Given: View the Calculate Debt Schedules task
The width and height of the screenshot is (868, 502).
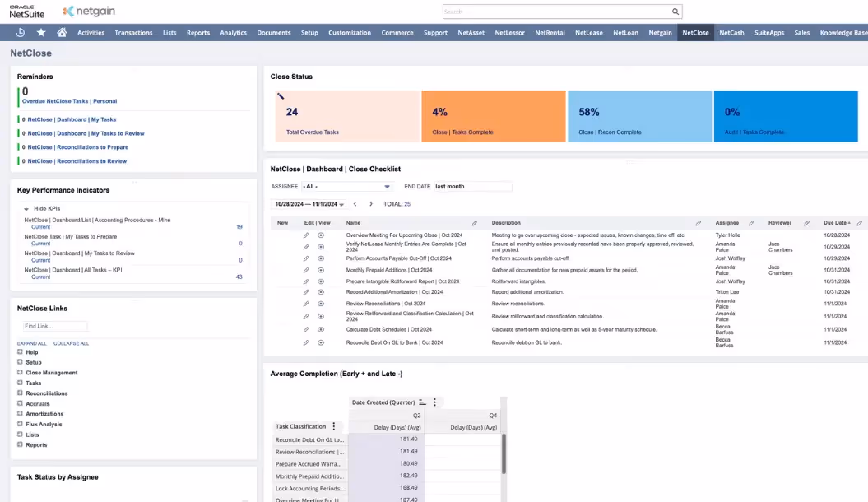Looking at the screenshot, I should point(321,329).
